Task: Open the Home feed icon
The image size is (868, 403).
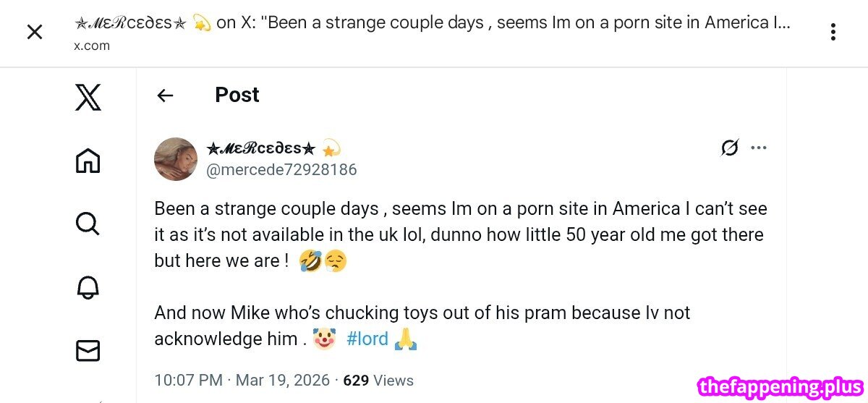Action: 88,160
